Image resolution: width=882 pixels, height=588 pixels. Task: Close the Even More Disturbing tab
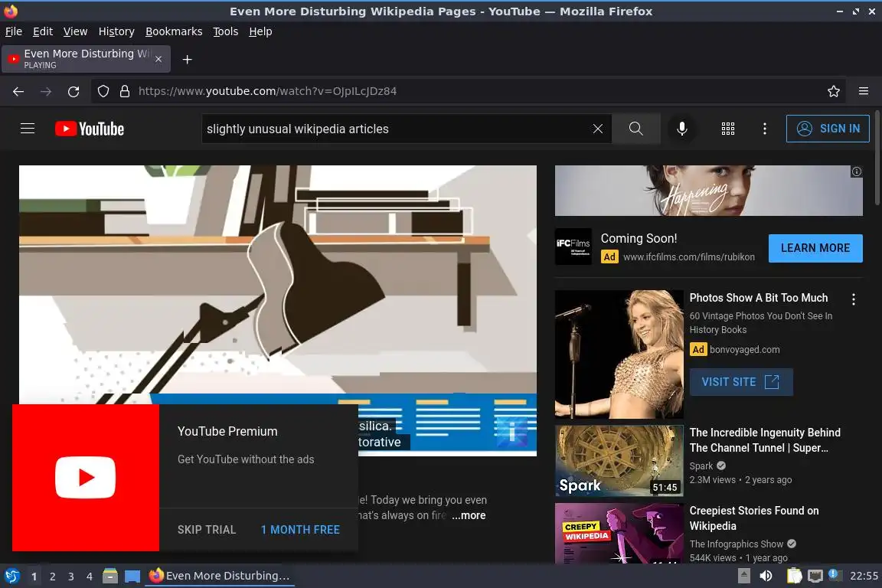[x=158, y=59]
